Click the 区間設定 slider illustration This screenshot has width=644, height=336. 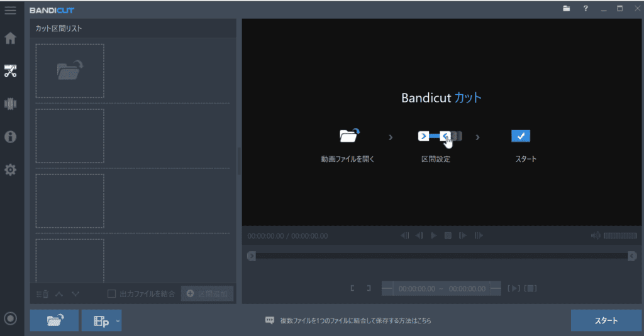pos(440,137)
